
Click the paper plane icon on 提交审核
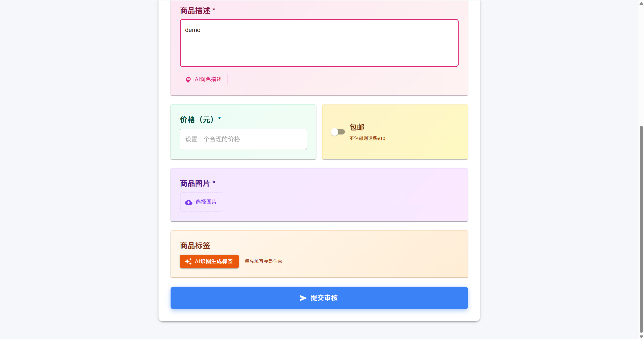pyautogui.click(x=303, y=298)
